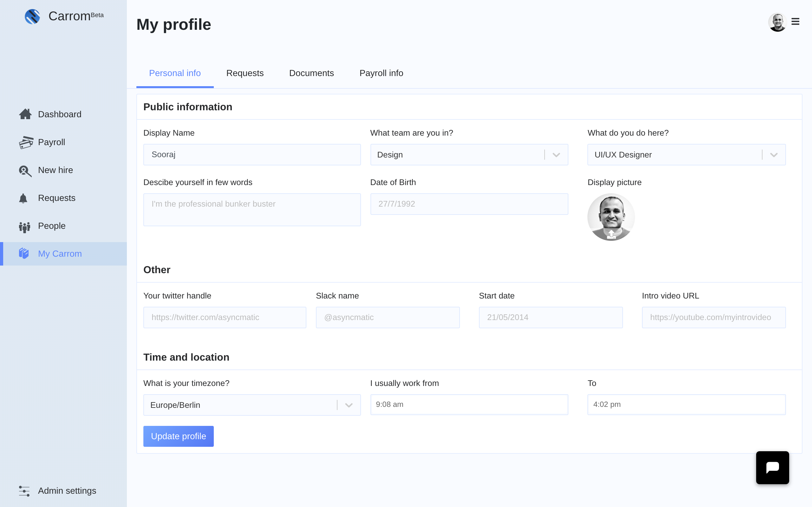812x507 pixels.
Task: Open the People group icon
Action: [24, 227]
